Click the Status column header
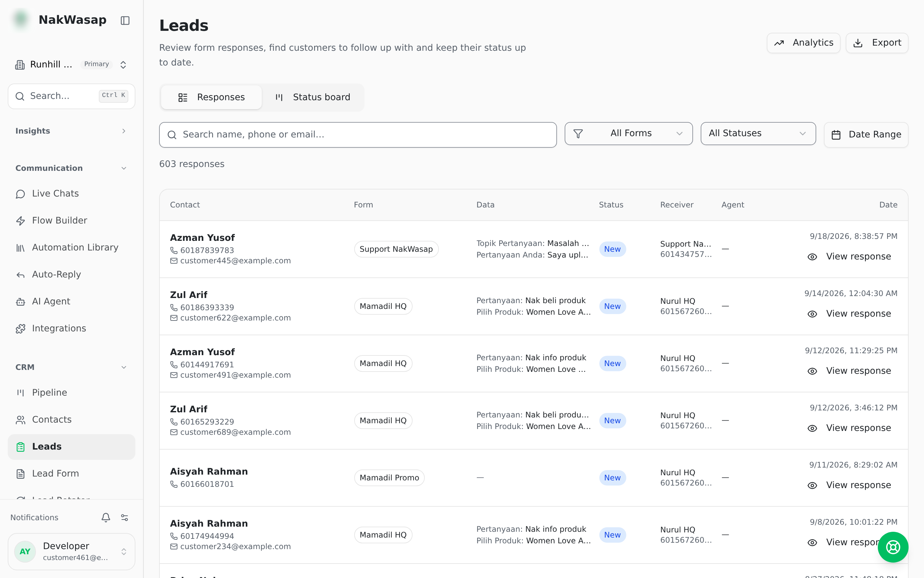Viewport: 924px width, 578px height. 611,205
